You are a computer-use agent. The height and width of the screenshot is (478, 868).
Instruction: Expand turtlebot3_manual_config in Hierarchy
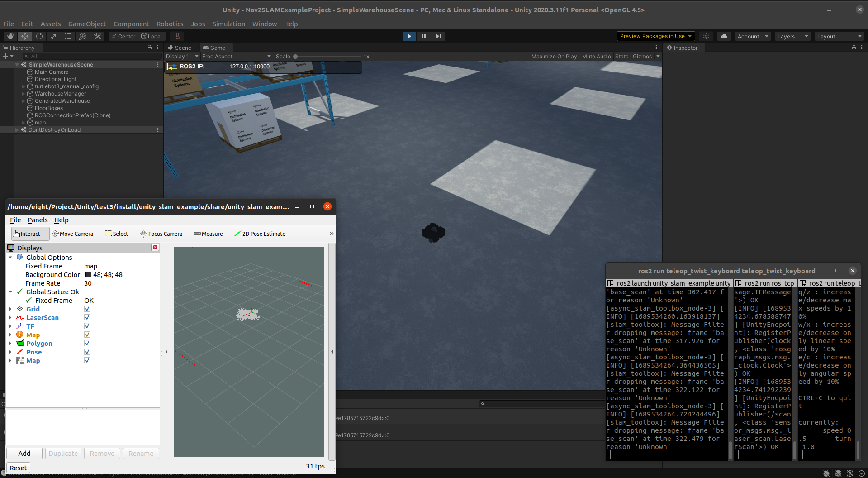point(24,86)
